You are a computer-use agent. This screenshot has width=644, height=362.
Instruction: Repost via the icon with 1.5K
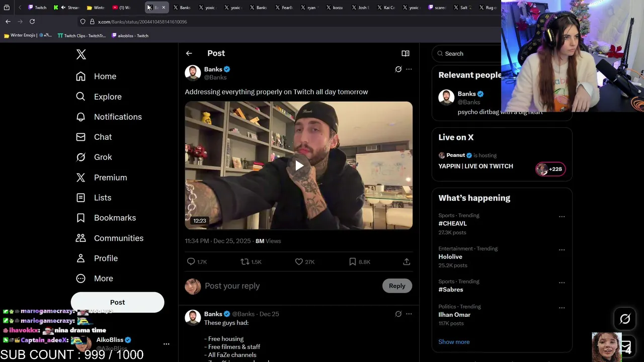pos(251,261)
